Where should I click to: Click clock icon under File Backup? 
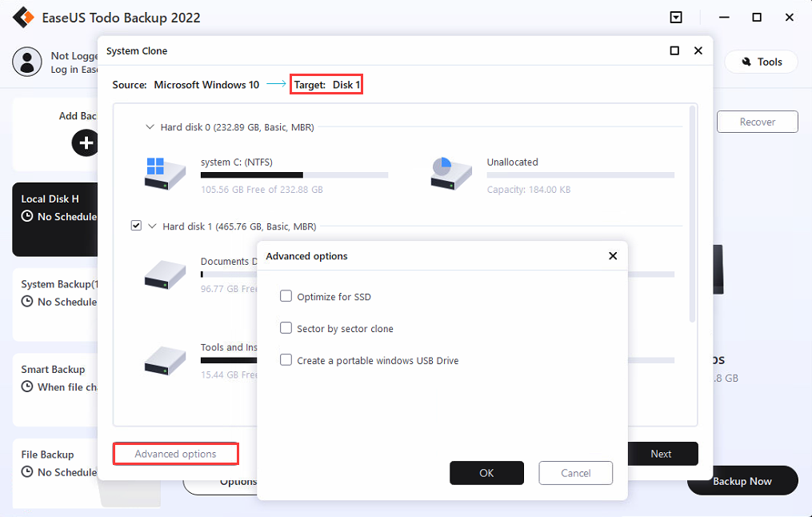27,472
